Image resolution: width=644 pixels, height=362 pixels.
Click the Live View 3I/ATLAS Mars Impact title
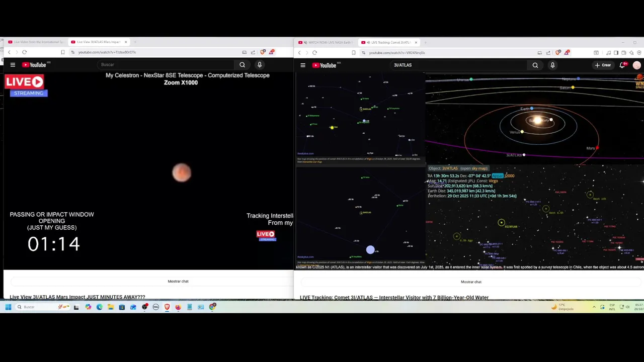point(77,297)
